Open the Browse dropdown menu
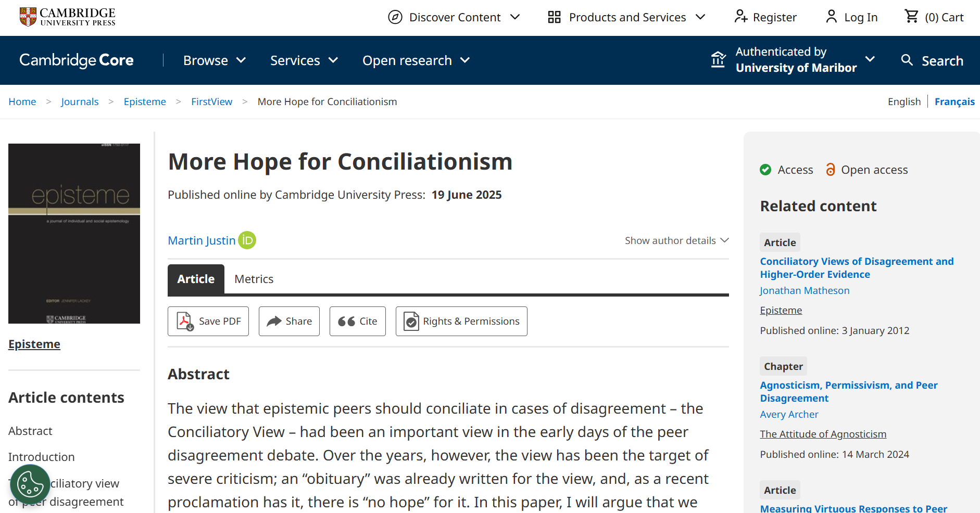The image size is (980, 513). pos(215,60)
